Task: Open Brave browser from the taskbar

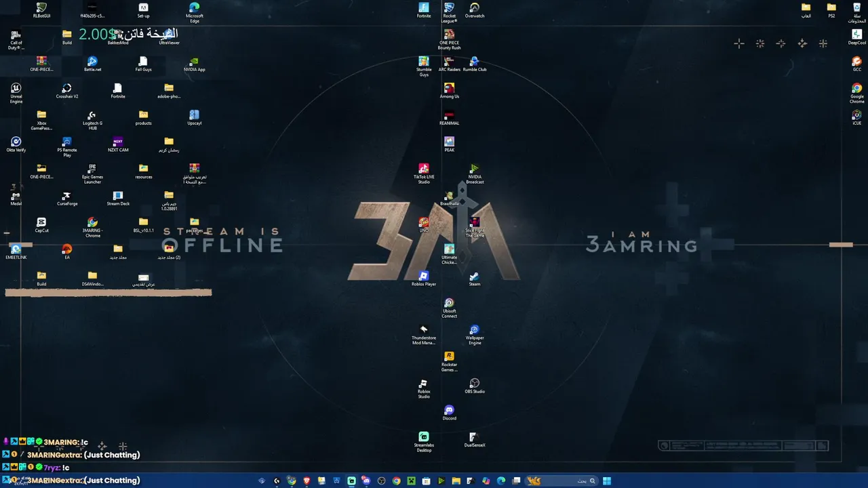Action: [307, 481]
